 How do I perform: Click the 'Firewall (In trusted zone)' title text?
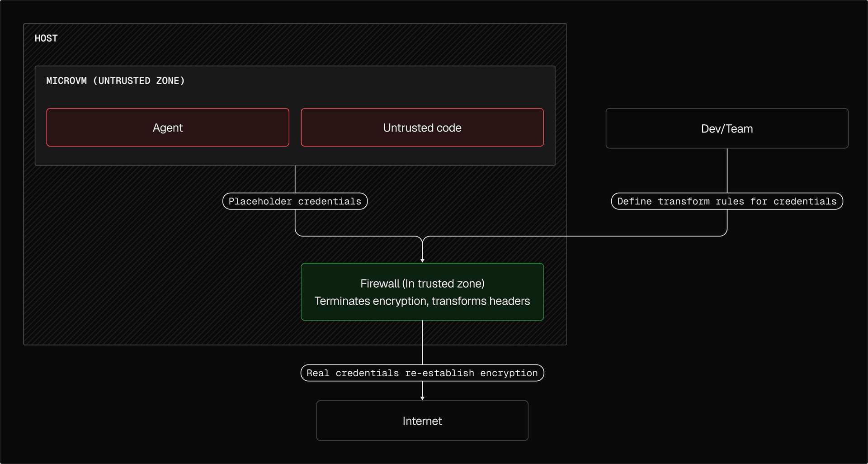tap(422, 284)
